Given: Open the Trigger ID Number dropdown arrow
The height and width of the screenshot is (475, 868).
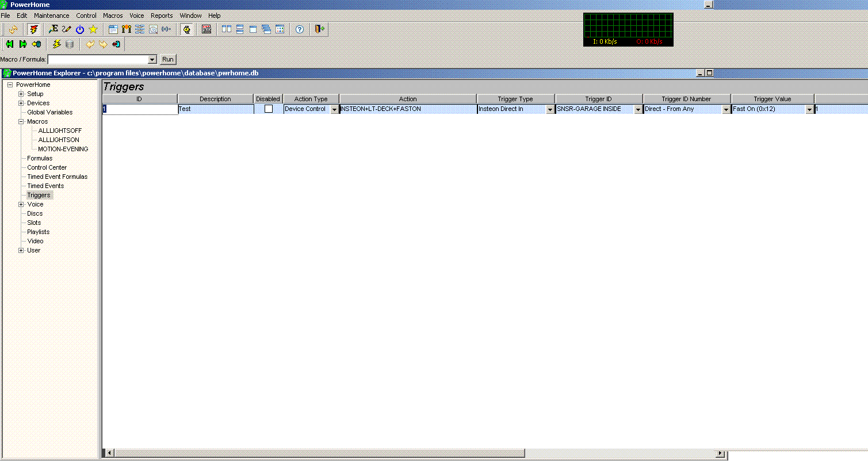Looking at the screenshot, I should pos(726,109).
